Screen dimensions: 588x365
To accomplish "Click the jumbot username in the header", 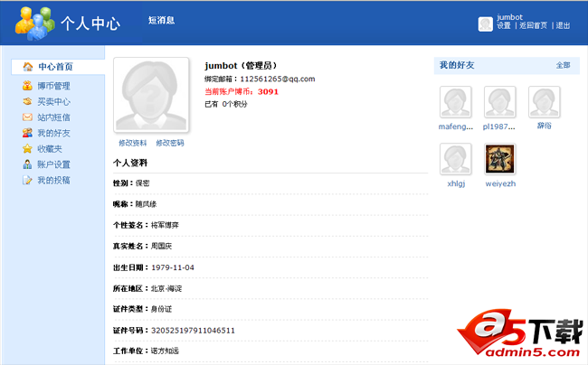I will tap(509, 17).
